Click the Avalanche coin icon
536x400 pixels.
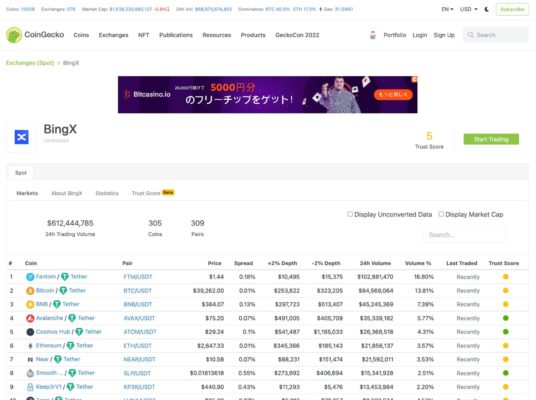(30, 318)
